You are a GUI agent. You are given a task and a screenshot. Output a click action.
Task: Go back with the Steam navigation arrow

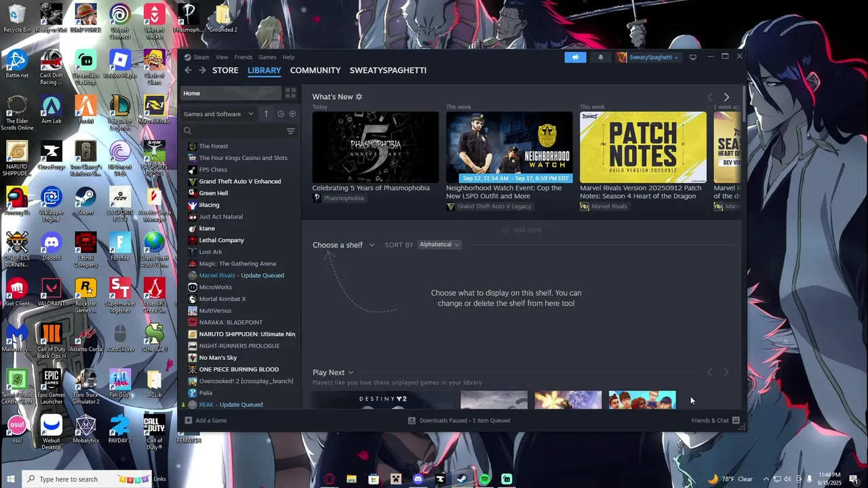tap(189, 70)
